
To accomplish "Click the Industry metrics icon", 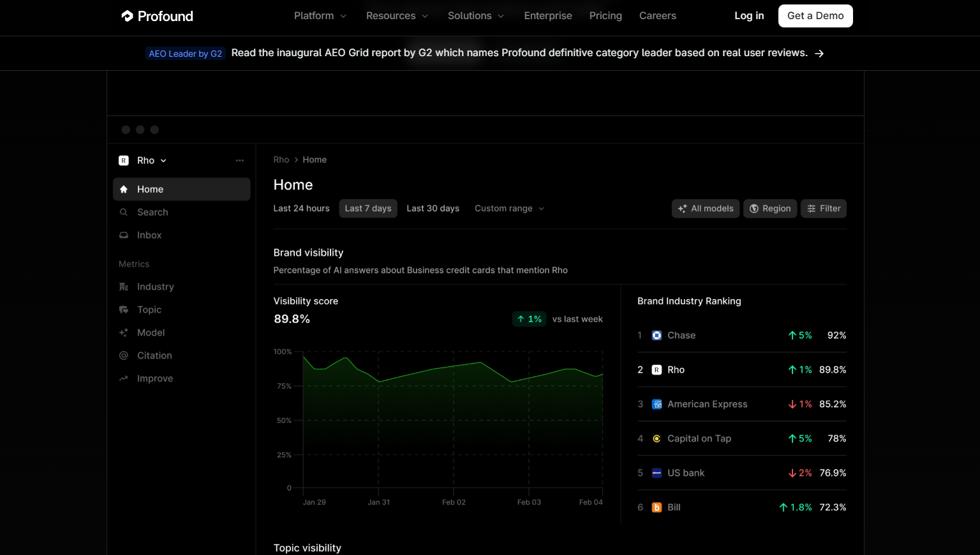I will 124,286.
